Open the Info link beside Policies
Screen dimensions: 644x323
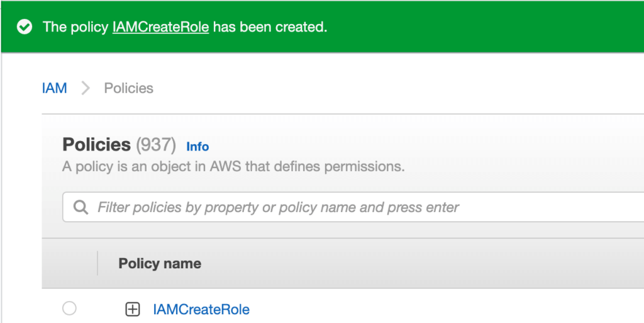197,146
